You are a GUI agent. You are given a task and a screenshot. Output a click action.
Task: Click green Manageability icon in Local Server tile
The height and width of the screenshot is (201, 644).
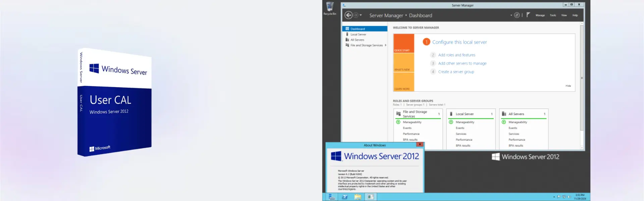451,122
